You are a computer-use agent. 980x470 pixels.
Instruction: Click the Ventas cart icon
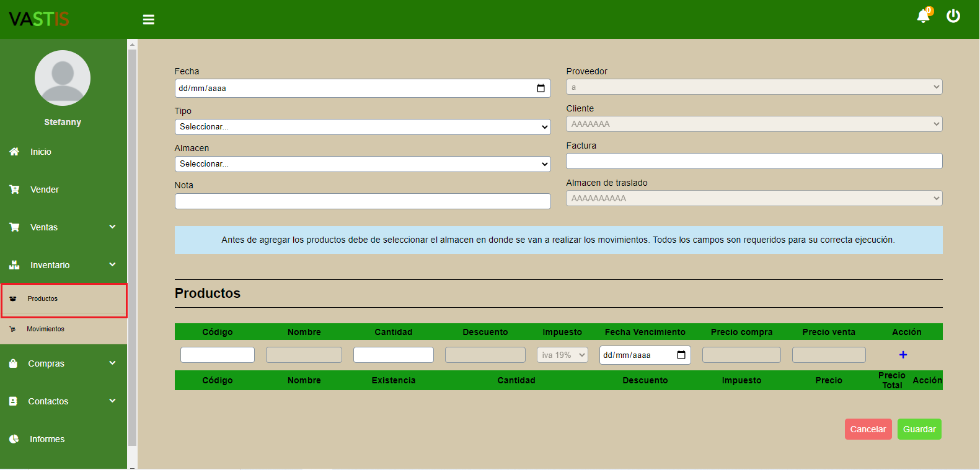coord(14,227)
